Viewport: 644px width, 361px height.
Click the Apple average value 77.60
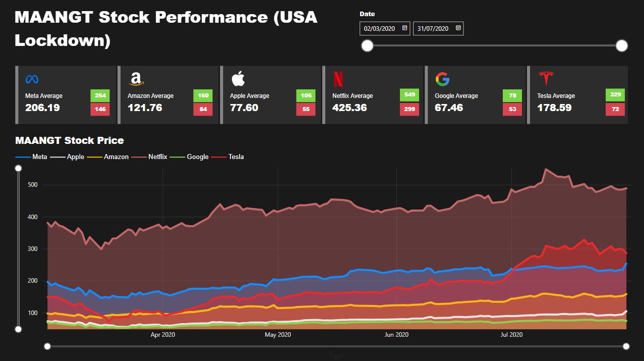click(x=244, y=108)
